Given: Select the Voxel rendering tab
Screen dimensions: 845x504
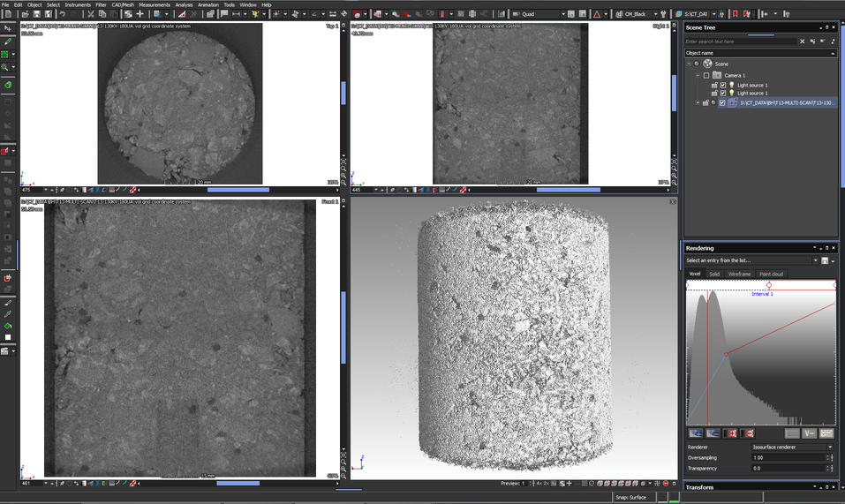Looking at the screenshot, I should click(695, 275).
